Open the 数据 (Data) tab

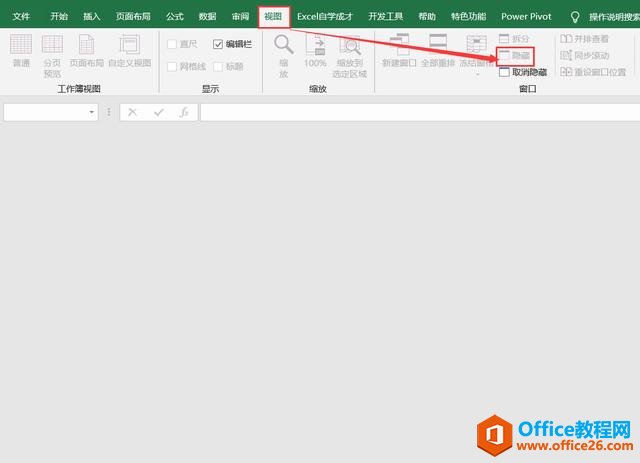coord(207,16)
